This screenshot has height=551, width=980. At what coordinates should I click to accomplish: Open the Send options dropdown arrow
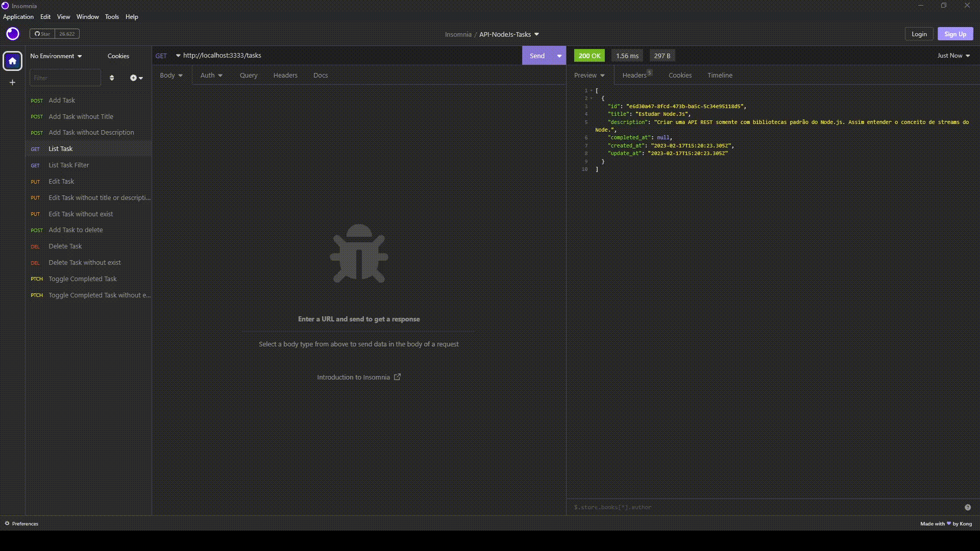(x=559, y=56)
